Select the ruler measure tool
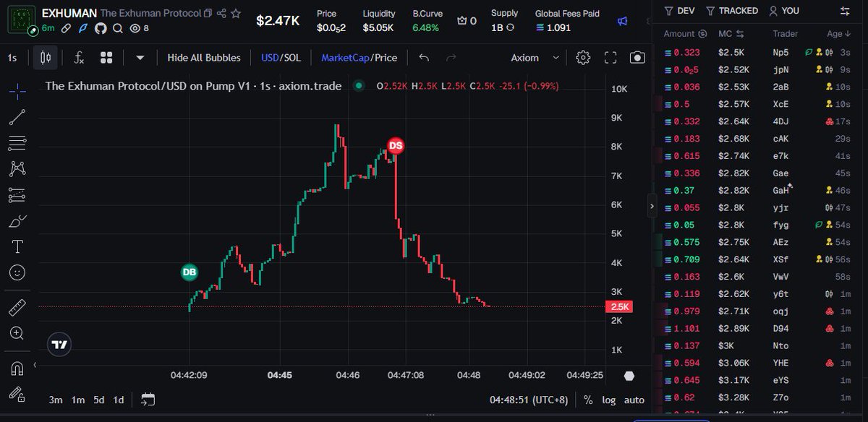This screenshot has height=422, width=868. [18, 307]
